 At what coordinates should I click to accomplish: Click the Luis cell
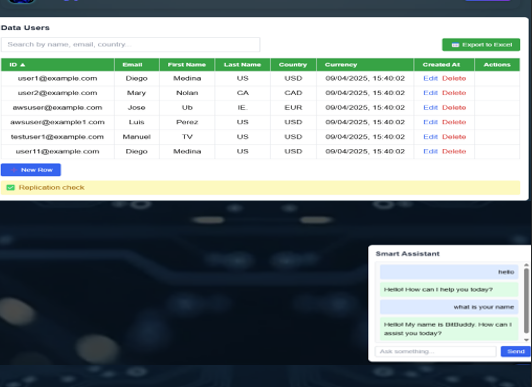click(x=137, y=122)
